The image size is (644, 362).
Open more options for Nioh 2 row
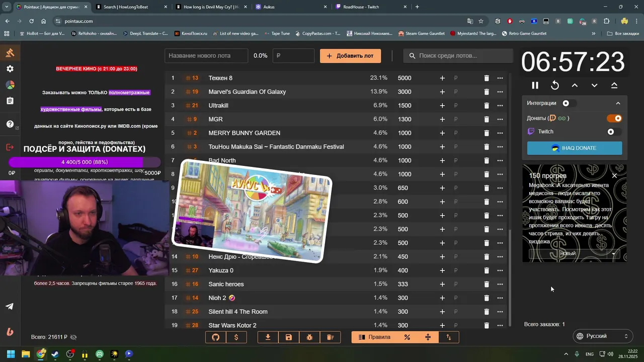(500, 298)
